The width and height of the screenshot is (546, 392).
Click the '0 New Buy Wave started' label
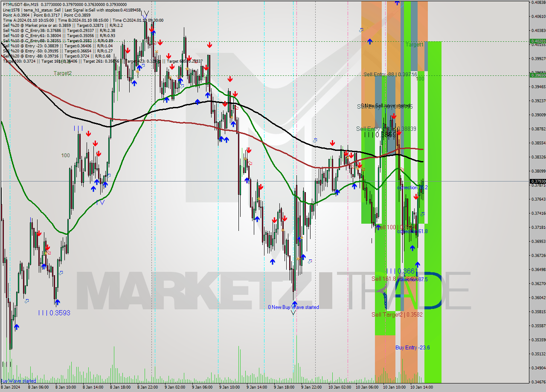click(293, 307)
